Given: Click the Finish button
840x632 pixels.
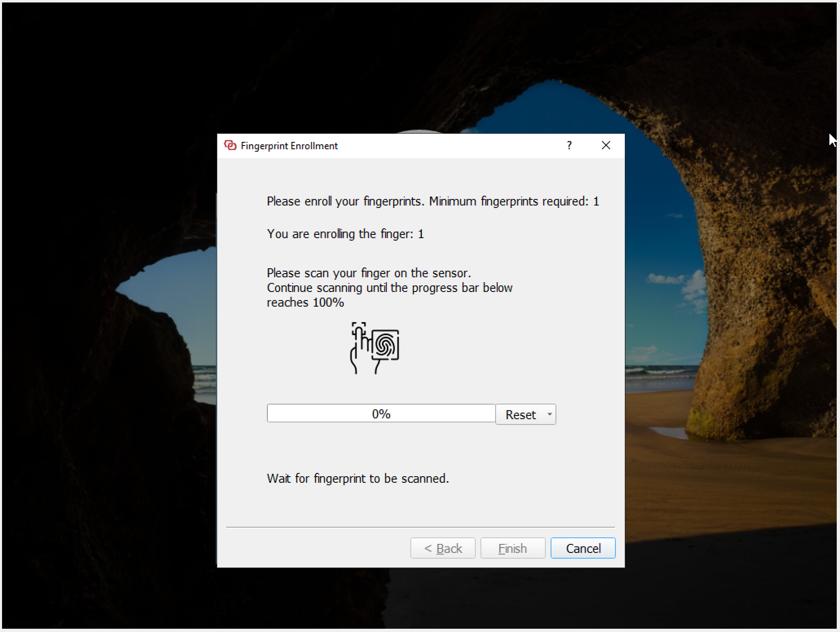Looking at the screenshot, I should 513,548.
